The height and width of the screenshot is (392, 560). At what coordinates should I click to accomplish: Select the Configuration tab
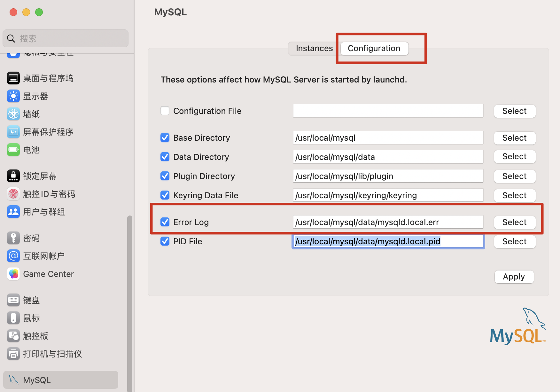point(374,48)
